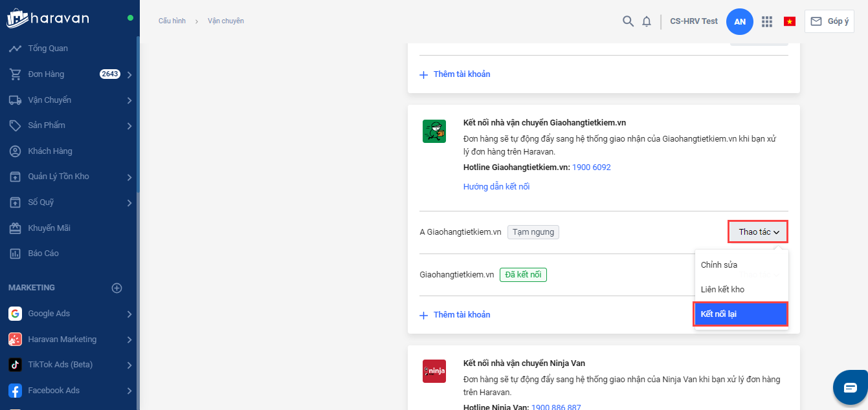Expand the Vận Chuyển sidebar menu
Viewport: 868px width, 410px height.
click(x=129, y=100)
